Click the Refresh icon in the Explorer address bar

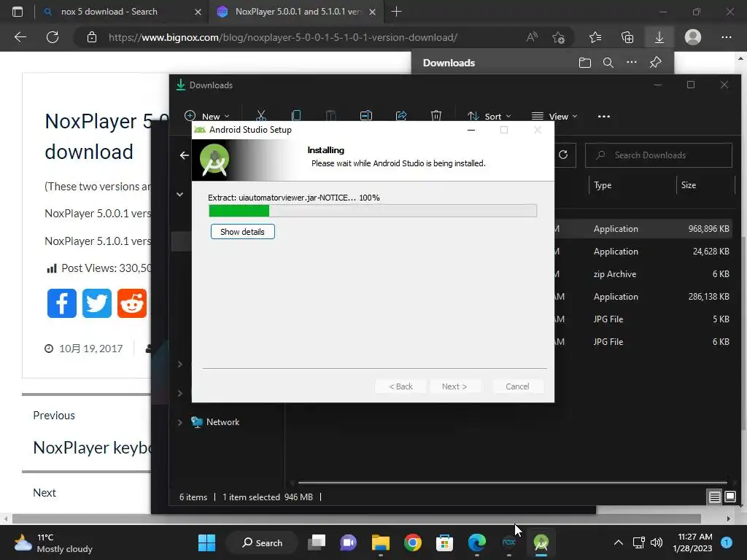tap(563, 155)
